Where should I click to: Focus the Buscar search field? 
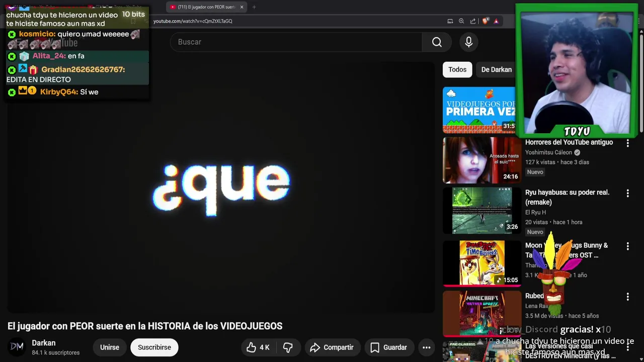pyautogui.click(x=296, y=42)
